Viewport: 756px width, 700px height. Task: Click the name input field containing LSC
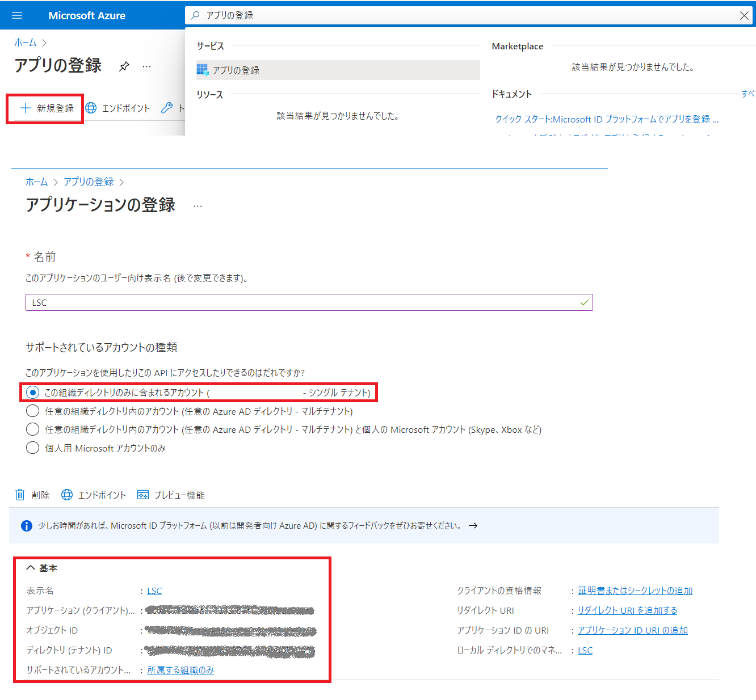tap(309, 302)
